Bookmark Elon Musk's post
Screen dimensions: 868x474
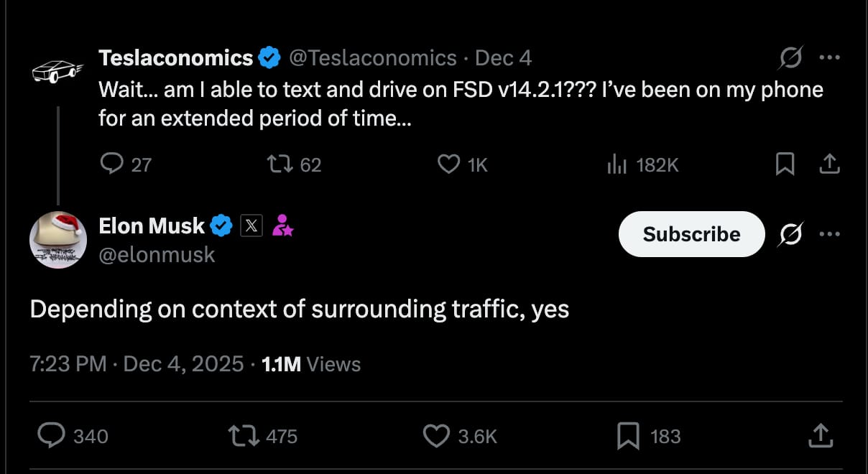(x=629, y=436)
